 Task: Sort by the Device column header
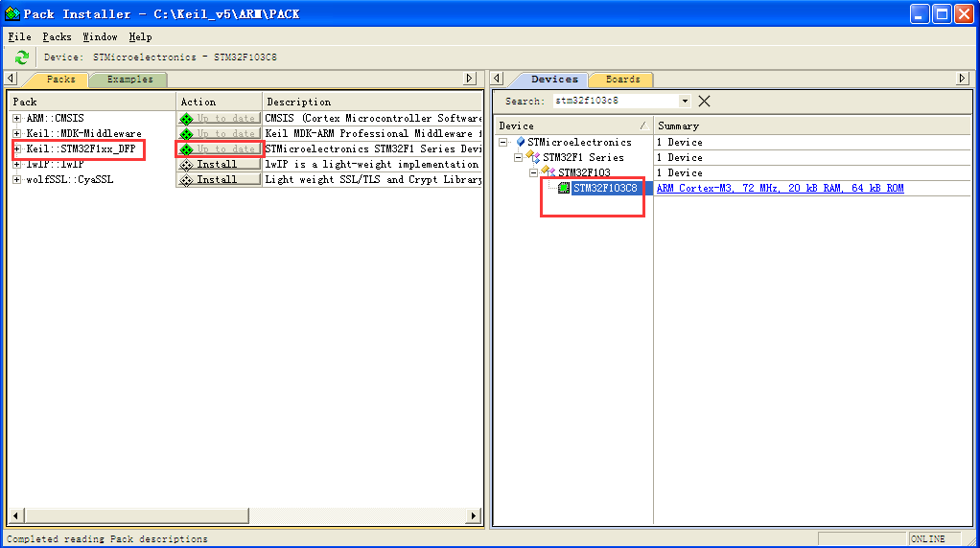(x=573, y=126)
